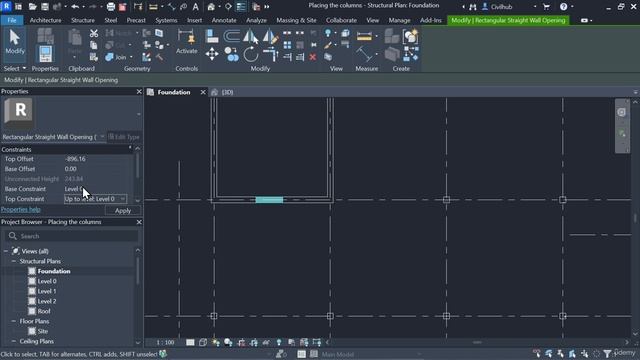Screen dimensions: 640x360
Task: Click the Cut to clipboard scissors icon
Action: (x=94, y=33)
